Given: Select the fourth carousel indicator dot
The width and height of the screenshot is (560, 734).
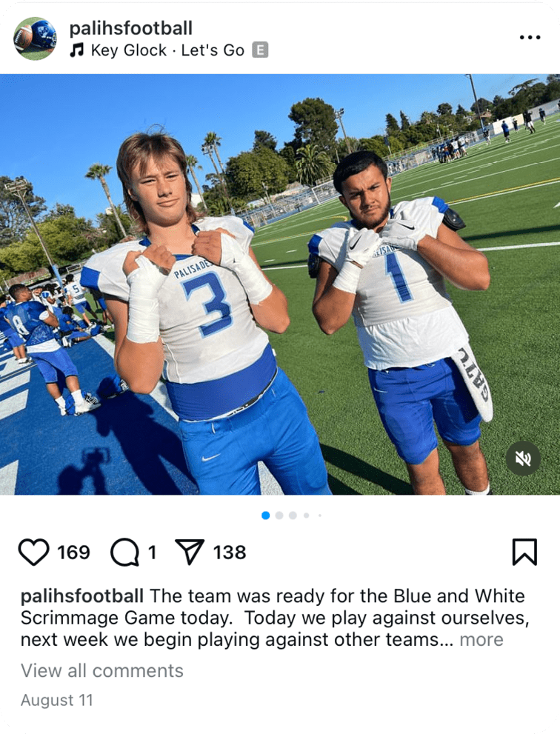Looking at the screenshot, I should click(x=306, y=516).
